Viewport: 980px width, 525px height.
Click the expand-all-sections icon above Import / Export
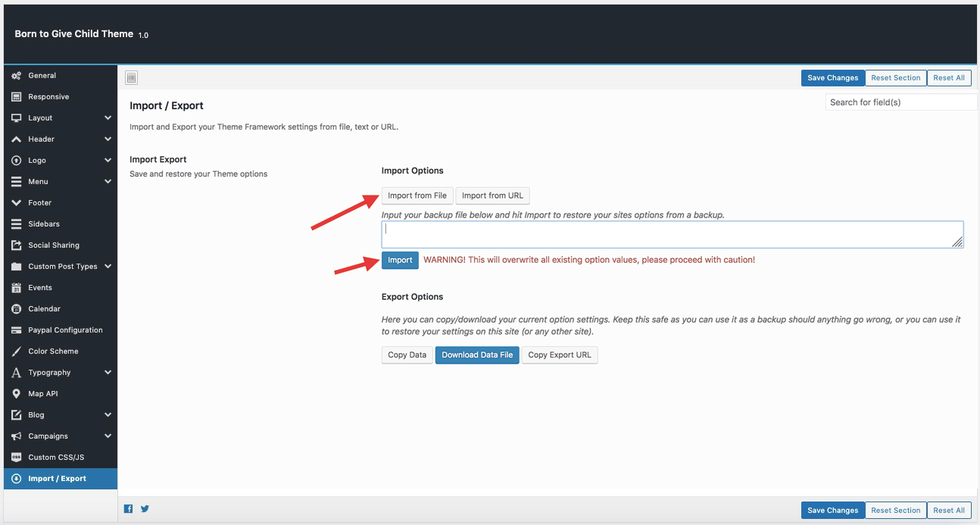[x=131, y=77]
